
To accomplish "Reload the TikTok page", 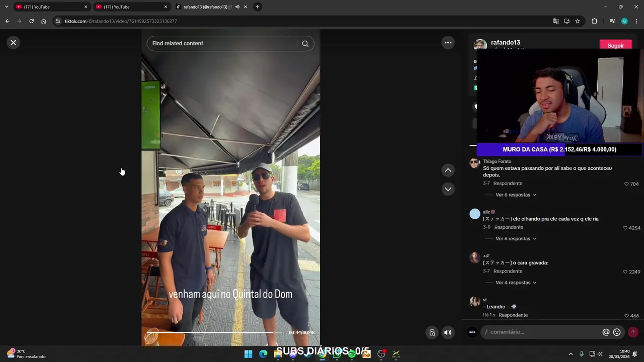I will [x=31, y=21].
